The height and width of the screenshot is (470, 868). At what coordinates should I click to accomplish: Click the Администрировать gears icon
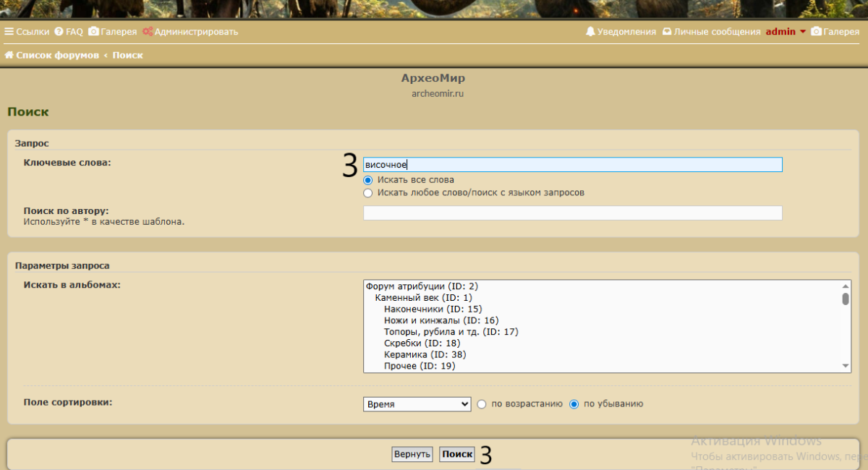click(x=148, y=32)
